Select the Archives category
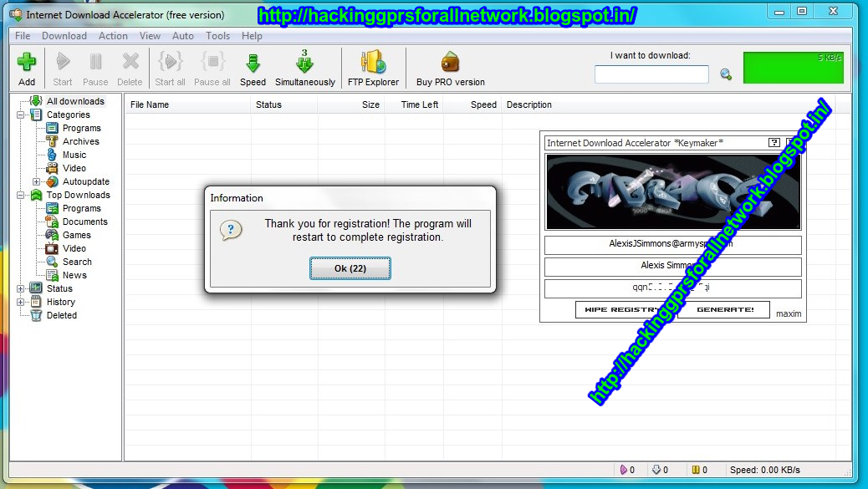This screenshot has width=868, height=489. click(81, 141)
